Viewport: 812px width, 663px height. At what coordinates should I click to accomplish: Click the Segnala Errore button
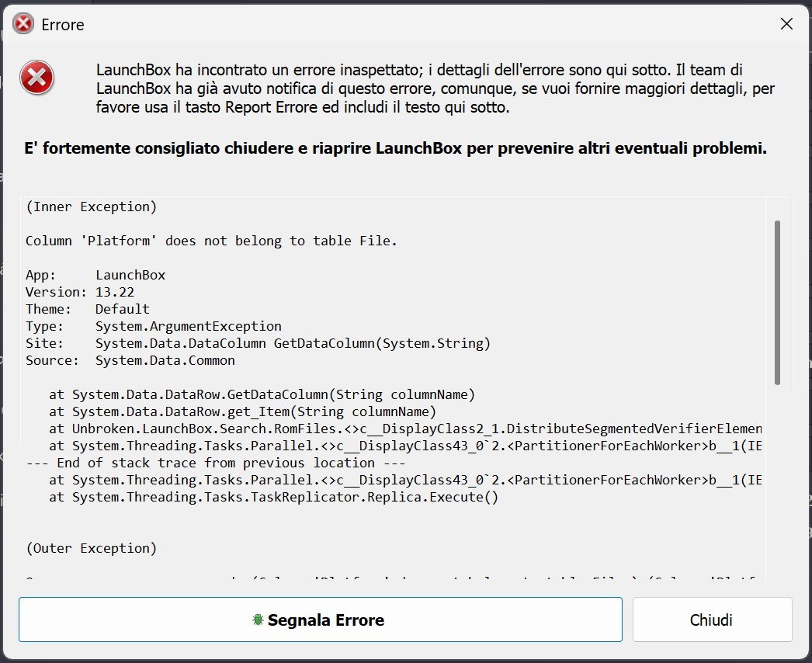pyautogui.click(x=321, y=620)
